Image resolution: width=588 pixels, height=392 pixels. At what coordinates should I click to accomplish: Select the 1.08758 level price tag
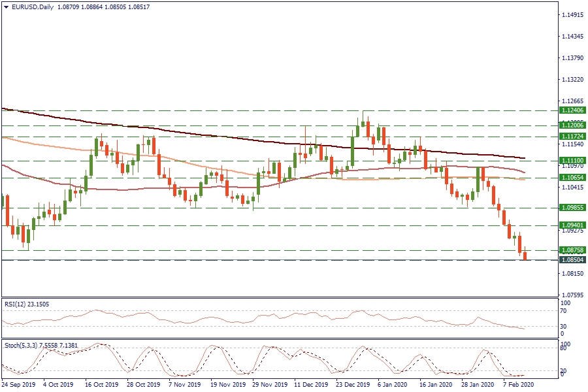pyautogui.click(x=572, y=250)
